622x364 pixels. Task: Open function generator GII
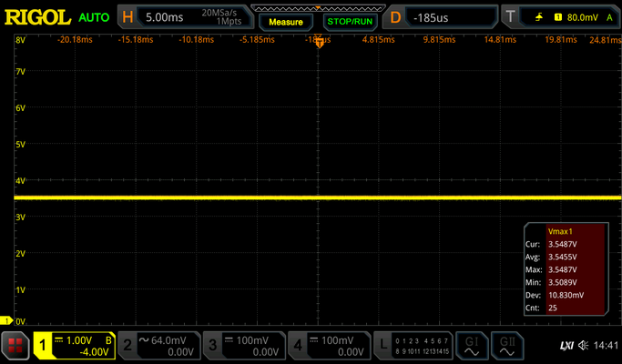coord(507,346)
